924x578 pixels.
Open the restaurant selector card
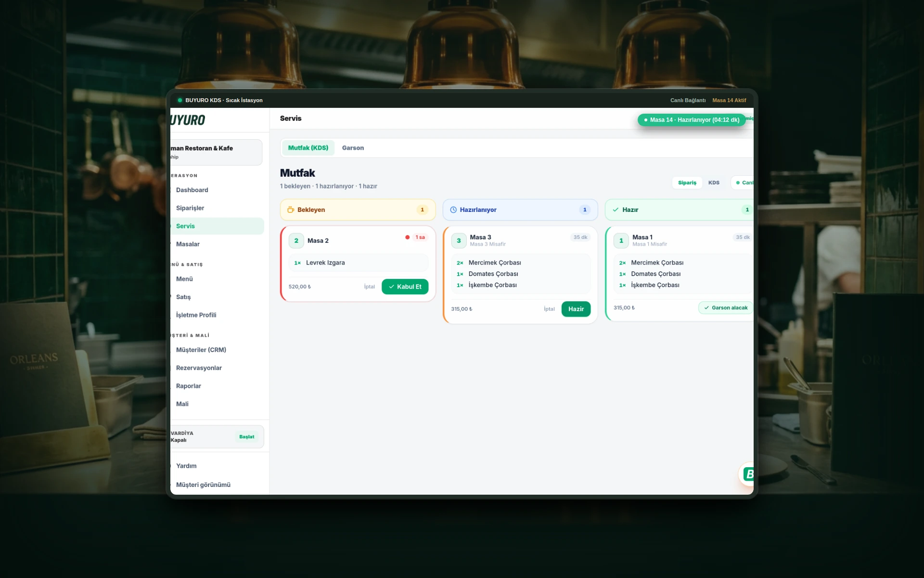tap(216, 152)
